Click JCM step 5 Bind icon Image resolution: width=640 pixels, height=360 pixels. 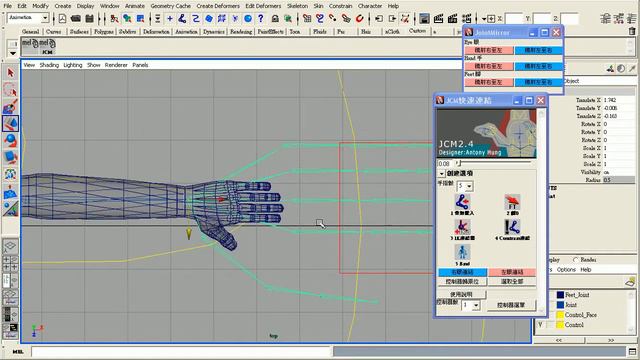[462, 253]
